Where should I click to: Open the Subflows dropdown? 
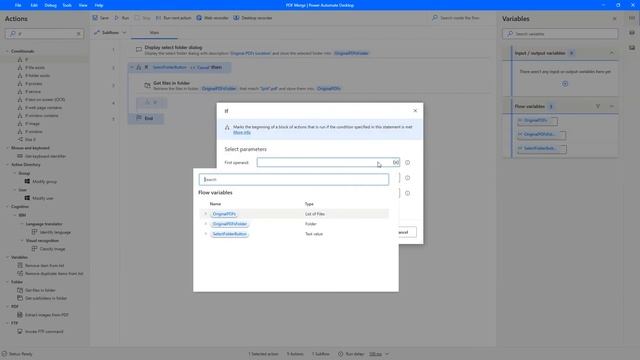(x=110, y=33)
